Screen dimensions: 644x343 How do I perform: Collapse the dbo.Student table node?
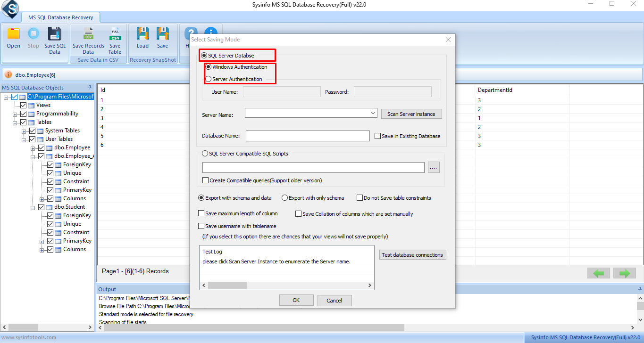pyautogui.click(x=33, y=207)
